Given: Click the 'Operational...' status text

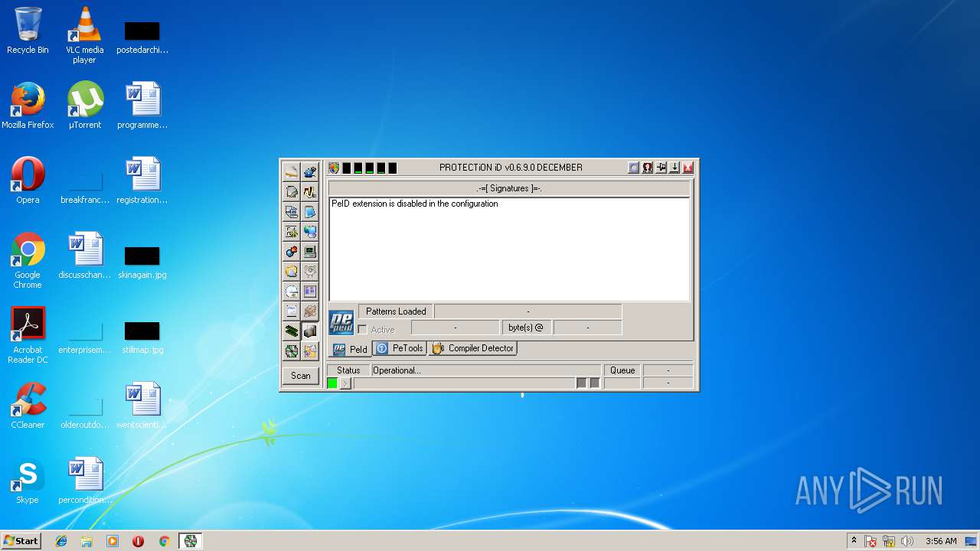Looking at the screenshot, I should [x=397, y=370].
